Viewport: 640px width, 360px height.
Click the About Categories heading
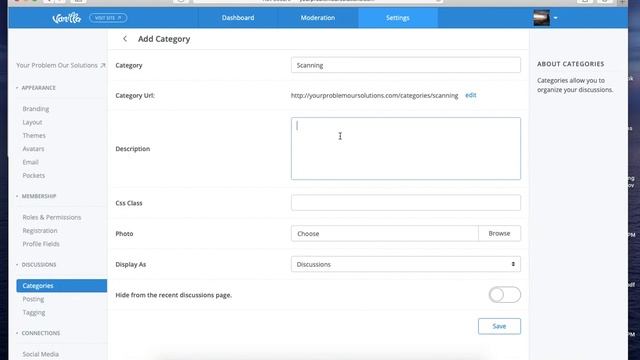[x=570, y=64]
